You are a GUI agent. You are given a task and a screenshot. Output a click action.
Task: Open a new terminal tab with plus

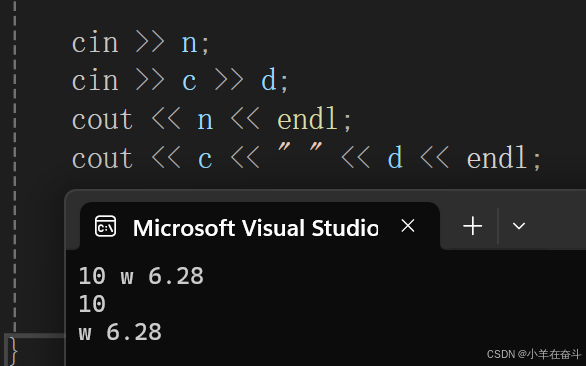[472, 226]
